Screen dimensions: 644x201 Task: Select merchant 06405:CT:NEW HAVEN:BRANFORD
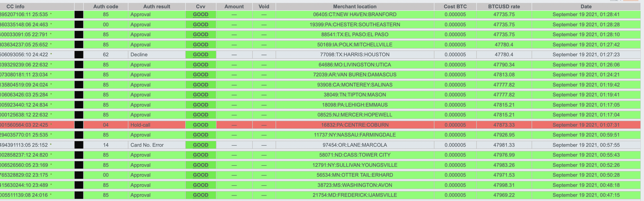point(355,15)
